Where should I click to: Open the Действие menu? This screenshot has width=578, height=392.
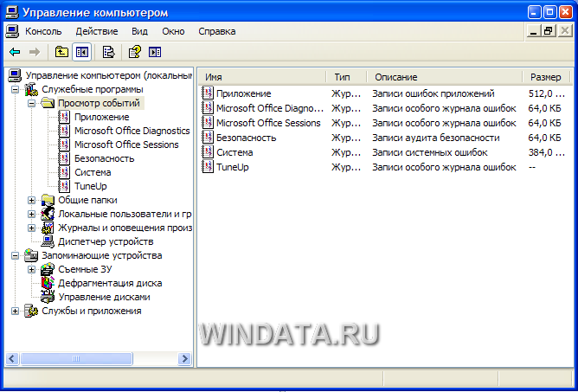click(x=97, y=31)
